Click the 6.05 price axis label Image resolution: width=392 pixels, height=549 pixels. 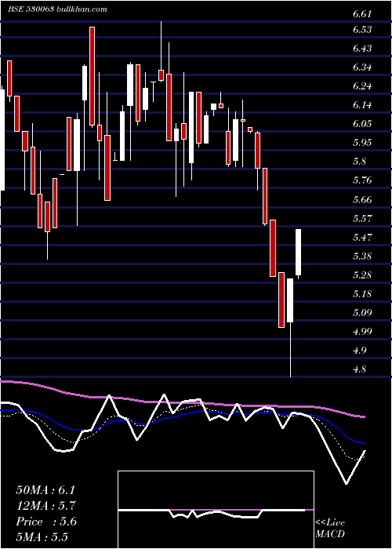361,124
